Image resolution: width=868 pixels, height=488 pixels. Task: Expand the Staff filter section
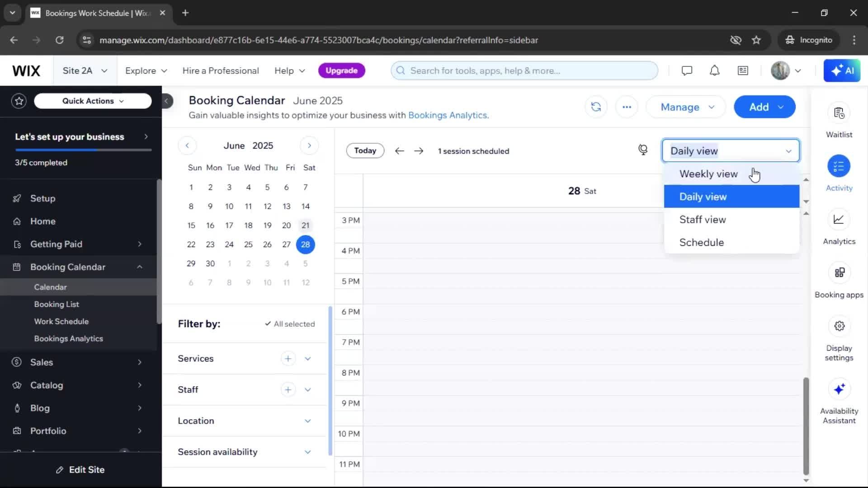point(308,390)
